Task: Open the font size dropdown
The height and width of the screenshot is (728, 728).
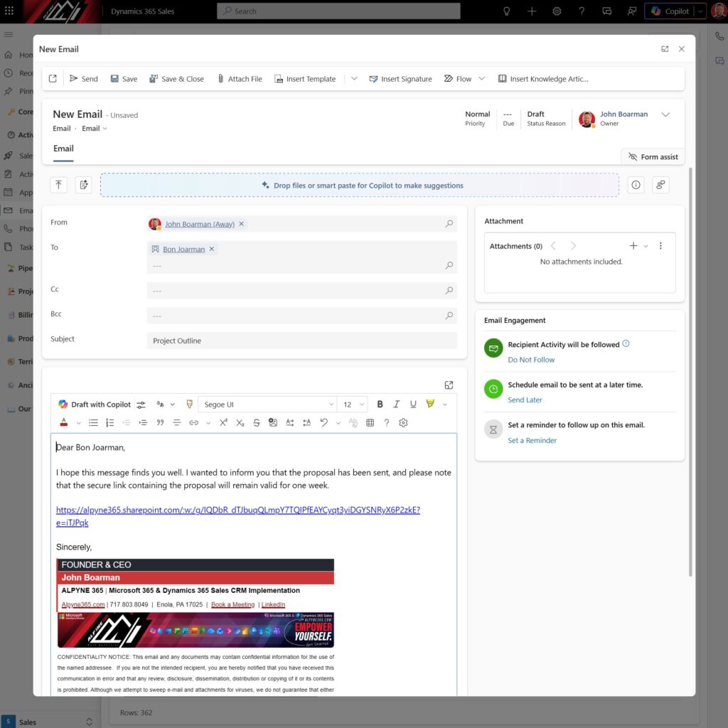Action: [x=353, y=404]
